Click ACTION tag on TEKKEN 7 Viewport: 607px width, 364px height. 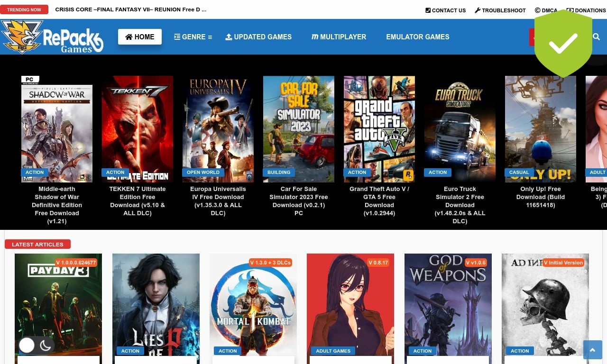pyautogui.click(x=115, y=173)
